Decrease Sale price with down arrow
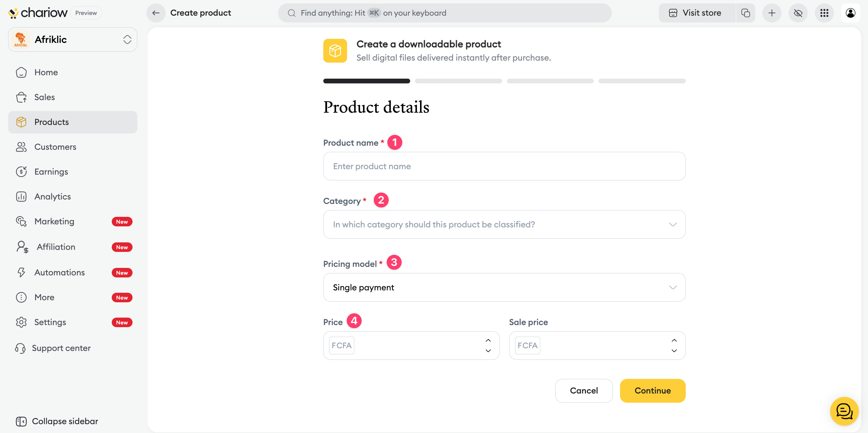Screen dimensions: 868x433 tap(674, 351)
